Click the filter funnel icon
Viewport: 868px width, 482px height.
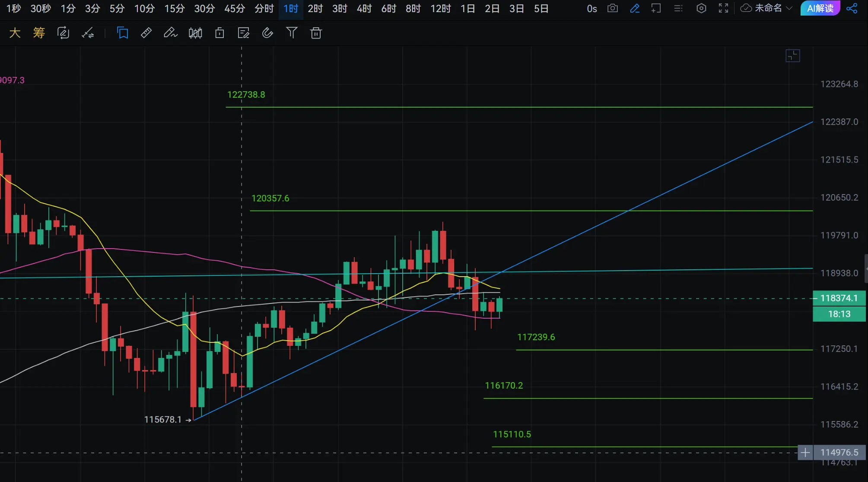click(292, 33)
